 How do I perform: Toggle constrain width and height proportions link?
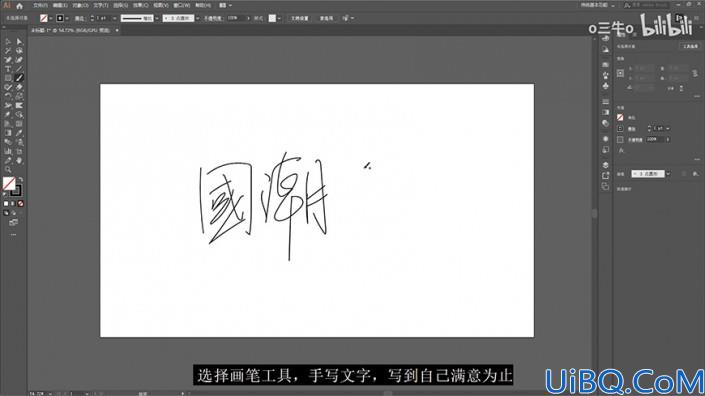[695, 73]
